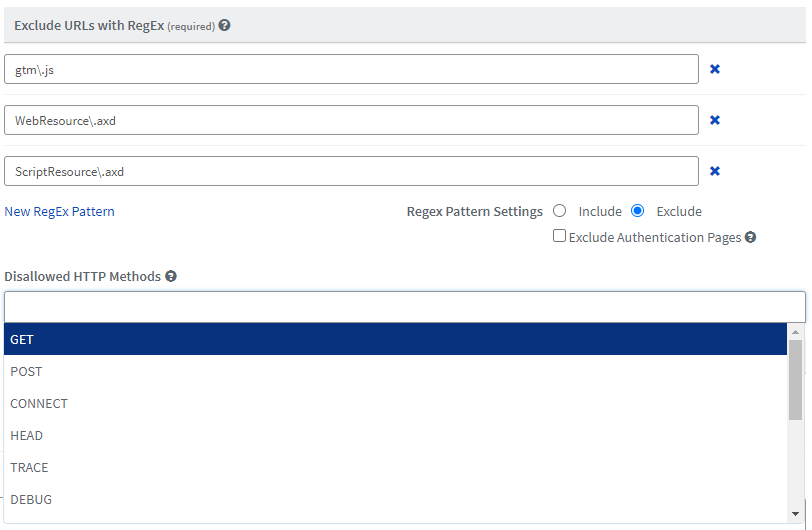Click the dropdown list scroll down arrow

click(x=795, y=514)
